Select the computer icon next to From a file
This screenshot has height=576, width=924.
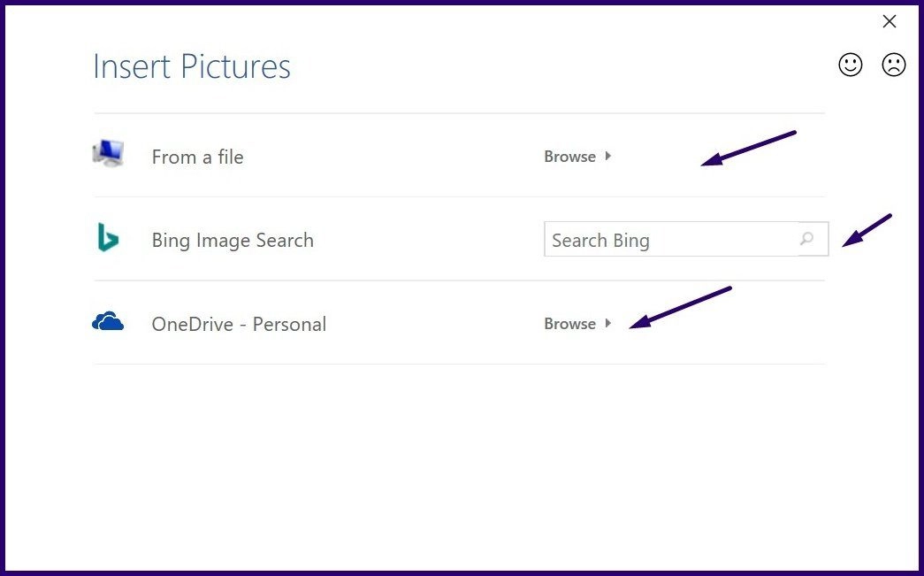108,152
